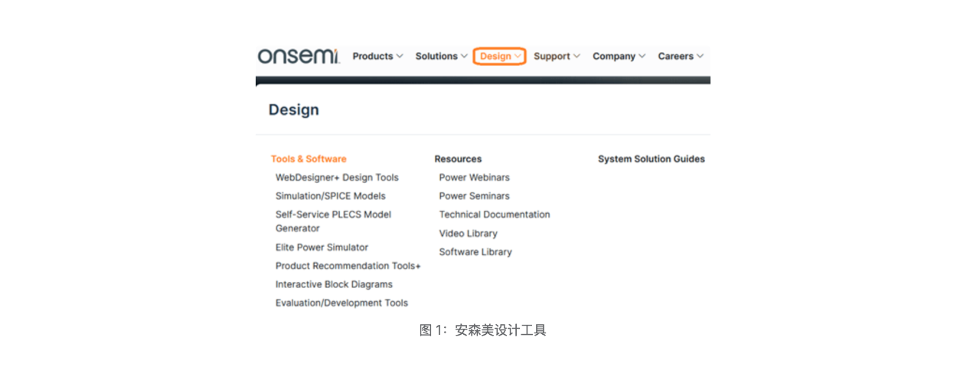Open the Products dropdown menu

tap(377, 56)
